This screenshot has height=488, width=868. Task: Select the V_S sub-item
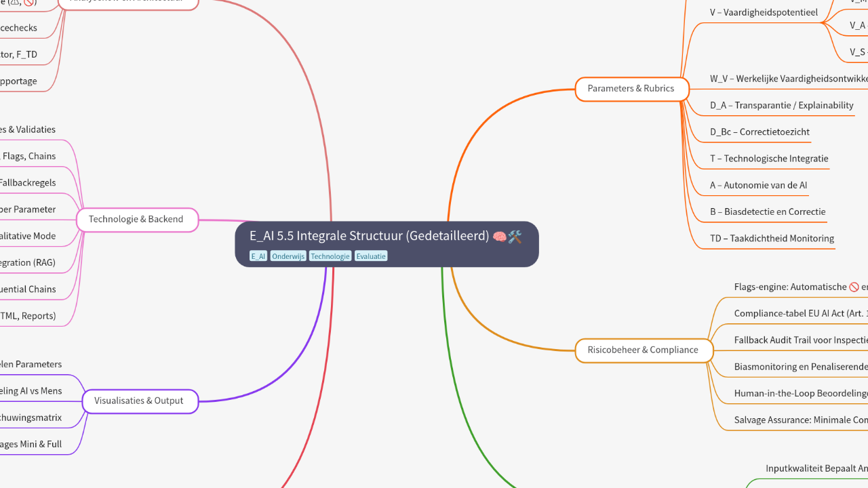(x=859, y=52)
